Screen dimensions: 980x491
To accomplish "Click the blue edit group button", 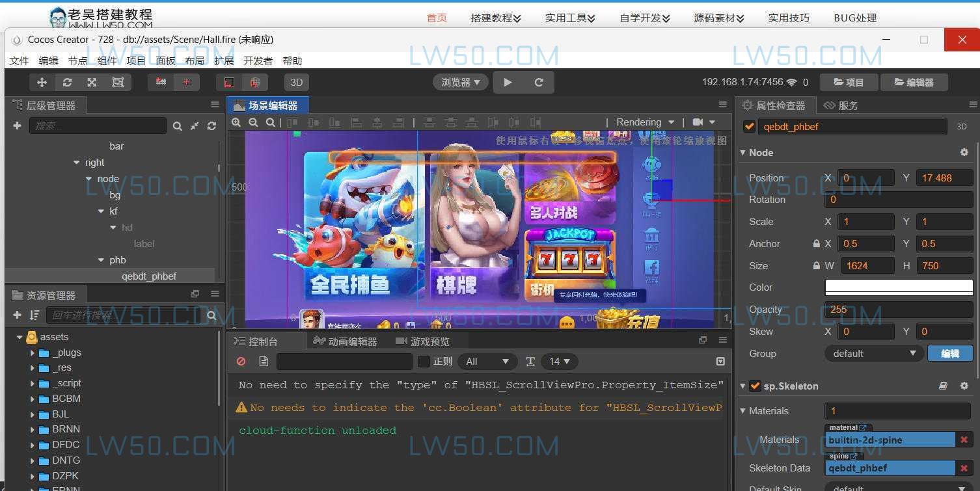I will pos(950,354).
